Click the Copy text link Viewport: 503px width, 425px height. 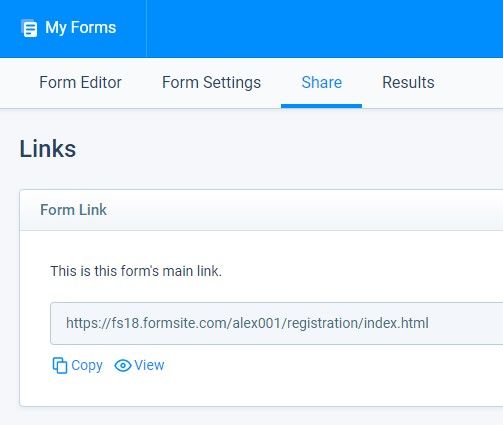coord(87,365)
